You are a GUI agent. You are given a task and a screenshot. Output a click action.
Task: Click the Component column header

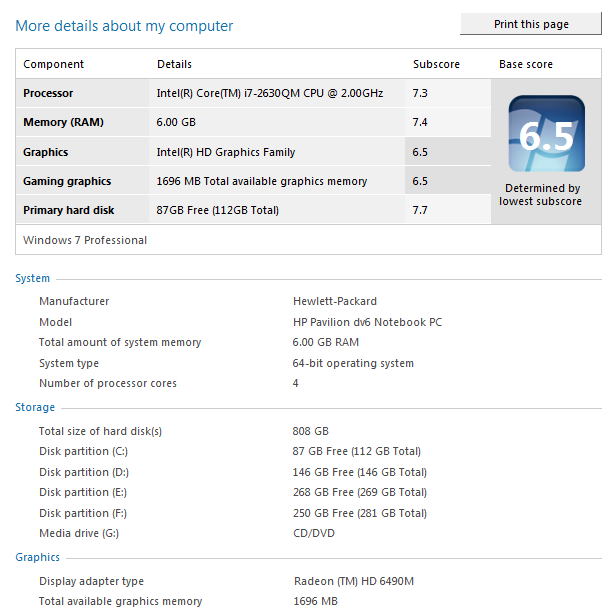click(54, 64)
